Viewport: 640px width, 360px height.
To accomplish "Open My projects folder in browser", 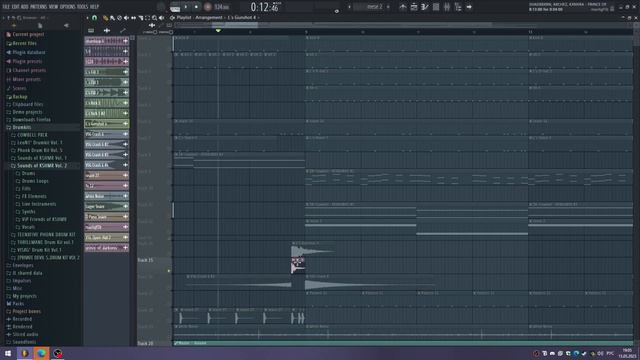I will (24, 296).
